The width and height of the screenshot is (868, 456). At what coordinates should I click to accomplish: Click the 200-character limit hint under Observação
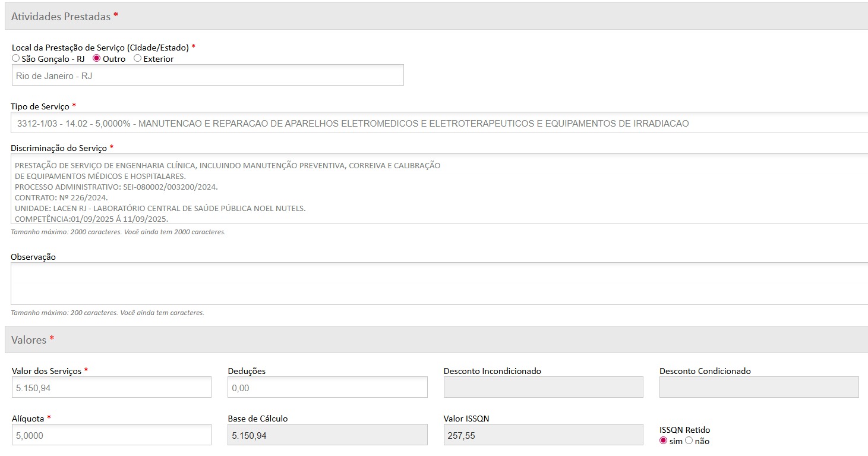coord(108,313)
